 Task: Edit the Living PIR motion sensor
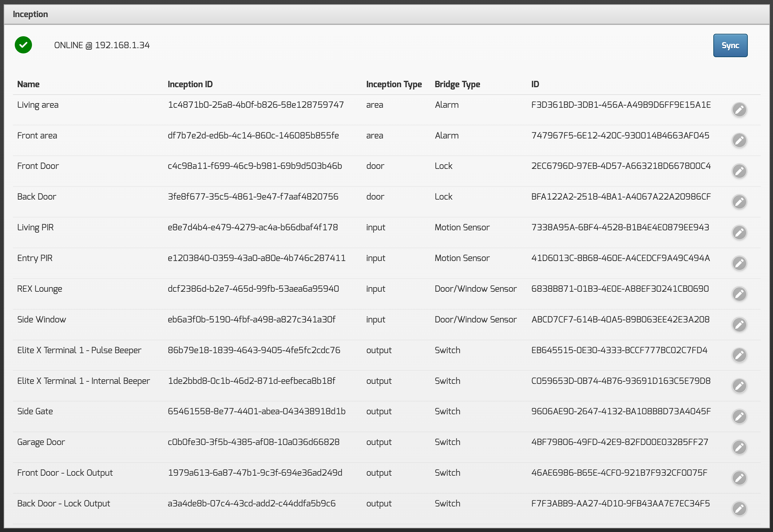[739, 232]
